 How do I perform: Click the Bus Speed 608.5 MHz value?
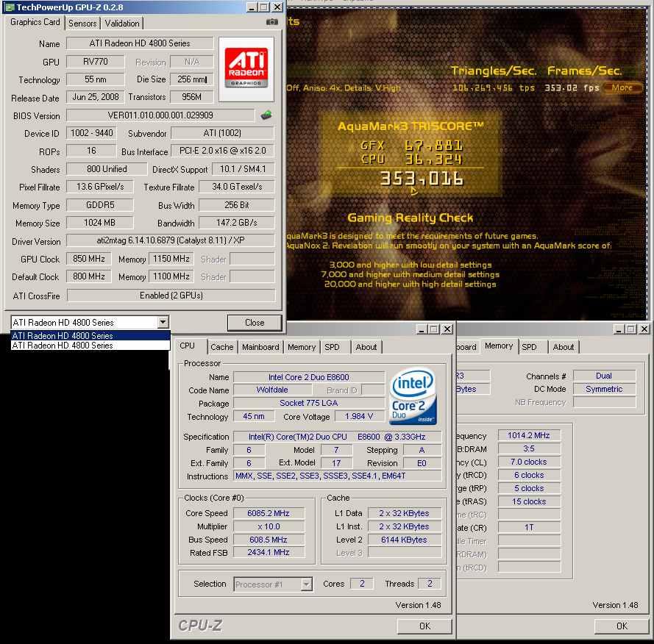click(x=269, y=540)
